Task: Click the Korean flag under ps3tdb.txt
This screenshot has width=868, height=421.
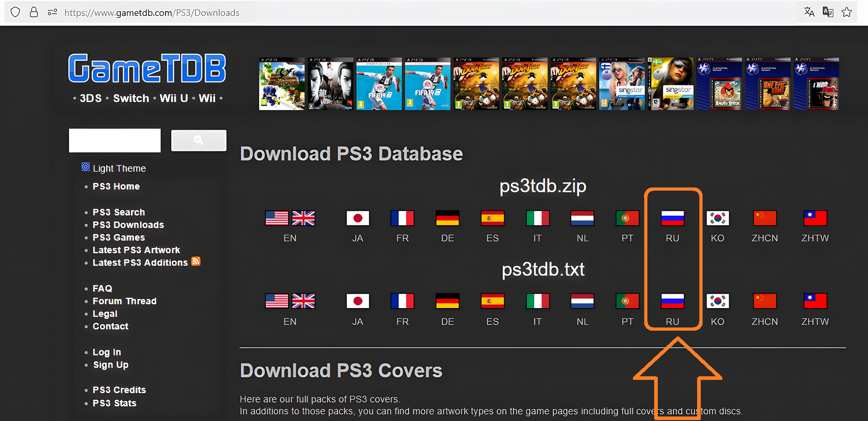Action: (x=717, y=301)
